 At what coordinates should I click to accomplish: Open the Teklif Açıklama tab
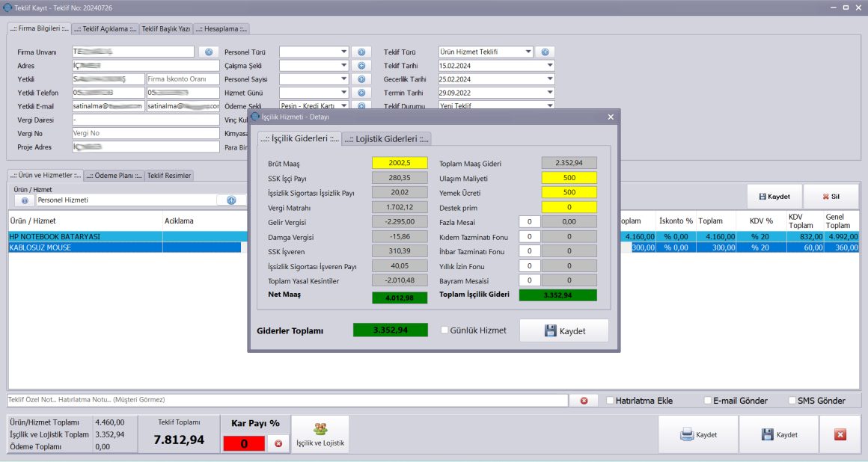106,28
